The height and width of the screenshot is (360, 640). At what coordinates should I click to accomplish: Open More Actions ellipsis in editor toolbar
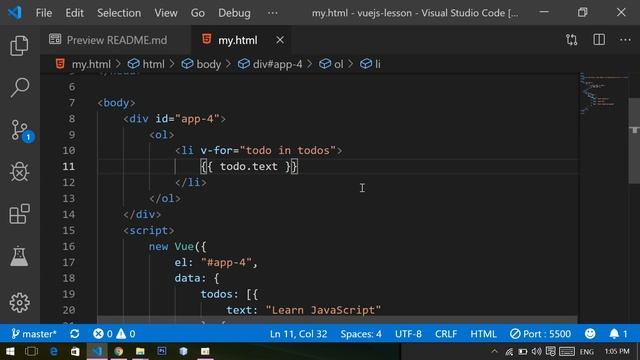(x=625, y=40)
